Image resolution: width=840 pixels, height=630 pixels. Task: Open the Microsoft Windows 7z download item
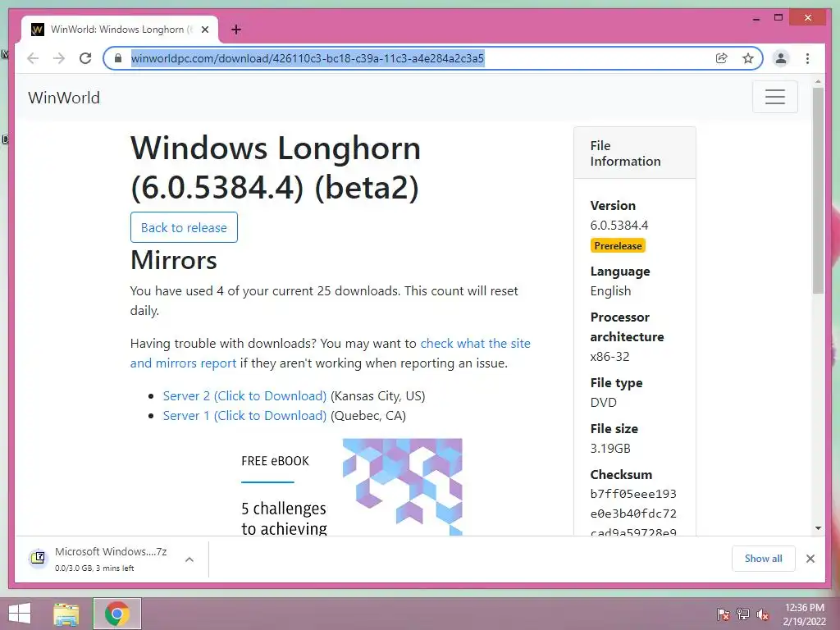click(x=111, y=559)
